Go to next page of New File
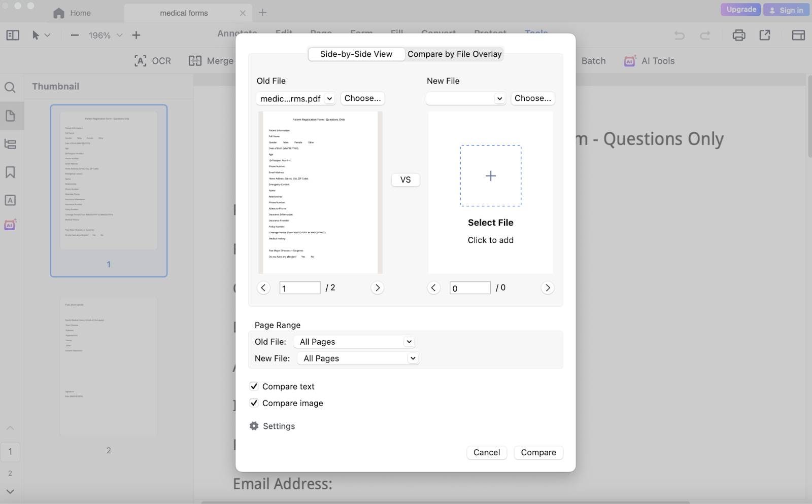812x504 pixels. (548, 288)
